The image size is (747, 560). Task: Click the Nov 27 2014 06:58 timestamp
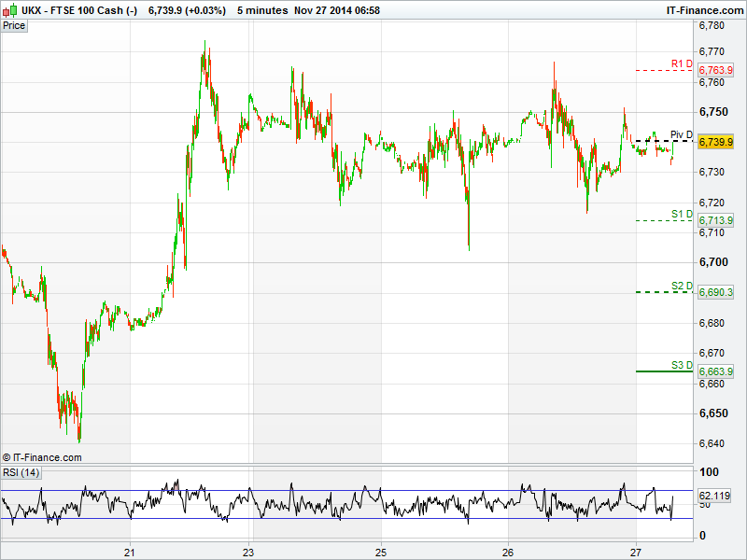coord(336,9)
